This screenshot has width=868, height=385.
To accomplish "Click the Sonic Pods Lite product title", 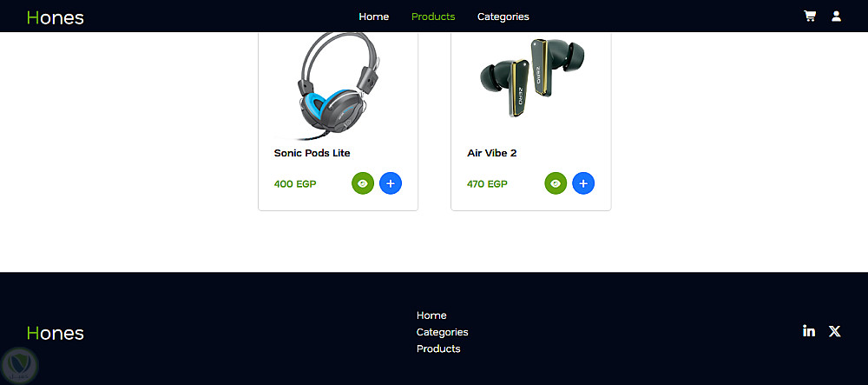I will [x=312, y=153].
